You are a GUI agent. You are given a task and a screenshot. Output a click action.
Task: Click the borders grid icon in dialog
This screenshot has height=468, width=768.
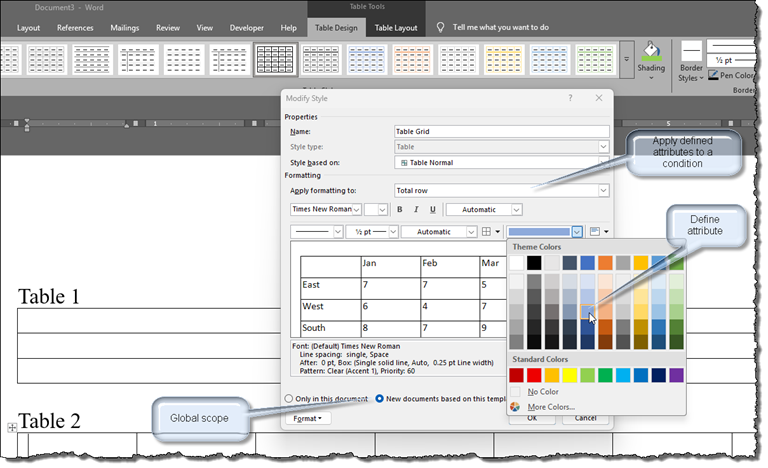click(486, 232)
